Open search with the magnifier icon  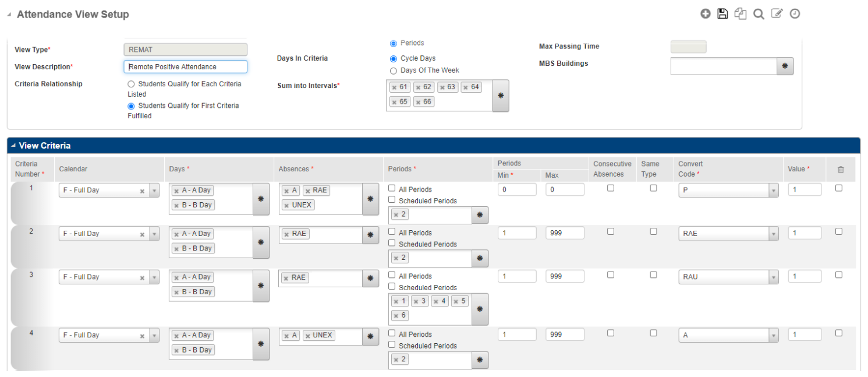click(759, 14)
